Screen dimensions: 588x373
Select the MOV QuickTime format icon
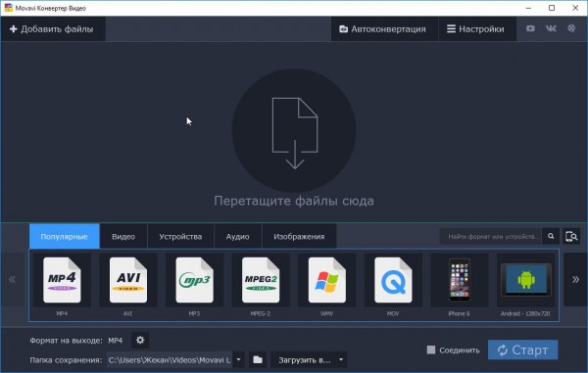click(x=393, y=280)
